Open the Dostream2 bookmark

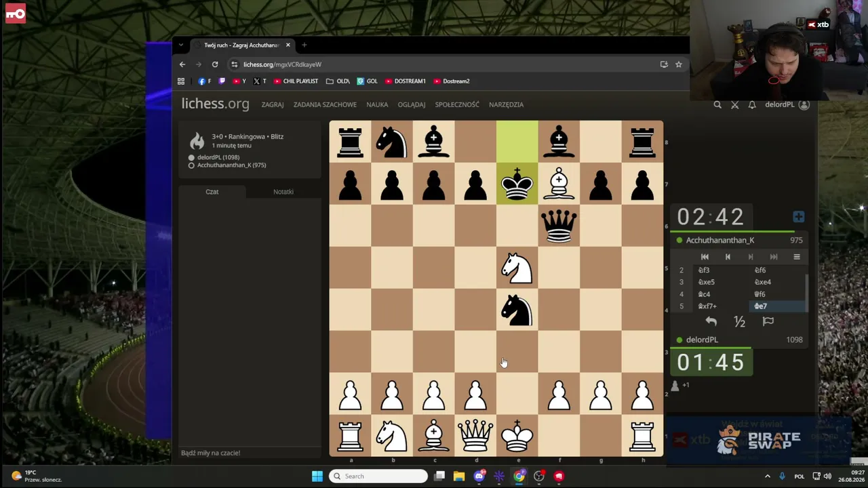pos(451,81)
